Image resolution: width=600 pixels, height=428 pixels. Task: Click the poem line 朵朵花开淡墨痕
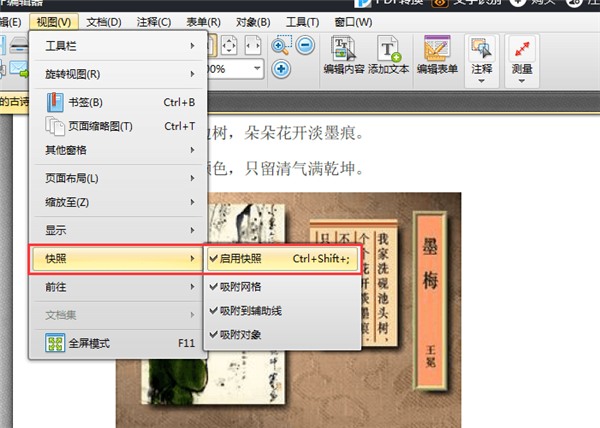click(x=304, y=133)
